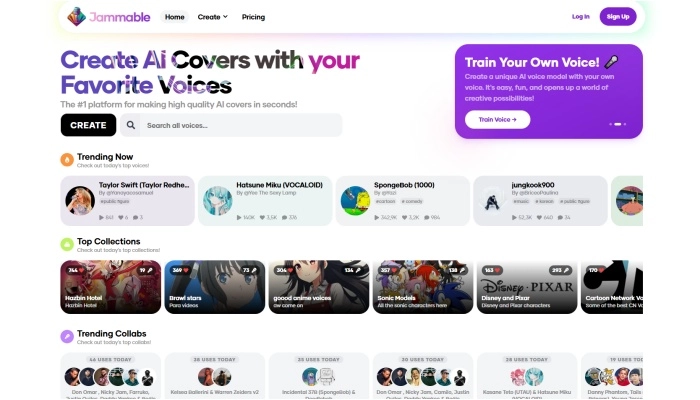
Task: Go to the Pricing page
Action: point(253,17)
